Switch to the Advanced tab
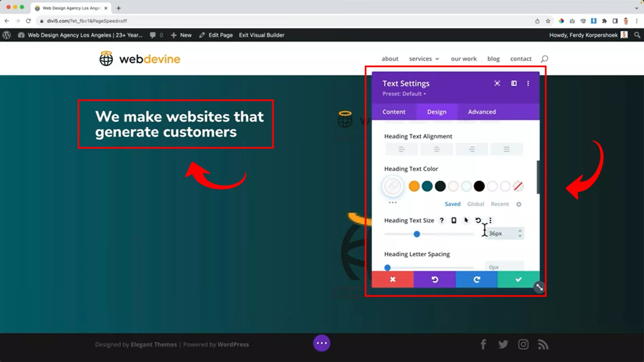The height and width of the screenshot is (362, 644). [x=482, y=112]
